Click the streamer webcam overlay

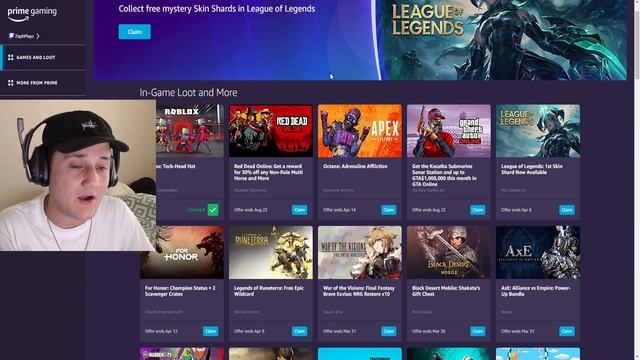[x=78, y=176]
